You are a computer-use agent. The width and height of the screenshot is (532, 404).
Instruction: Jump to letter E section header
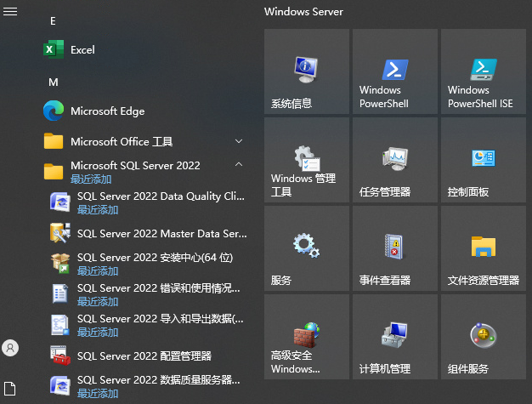click(x=53, y=21)
